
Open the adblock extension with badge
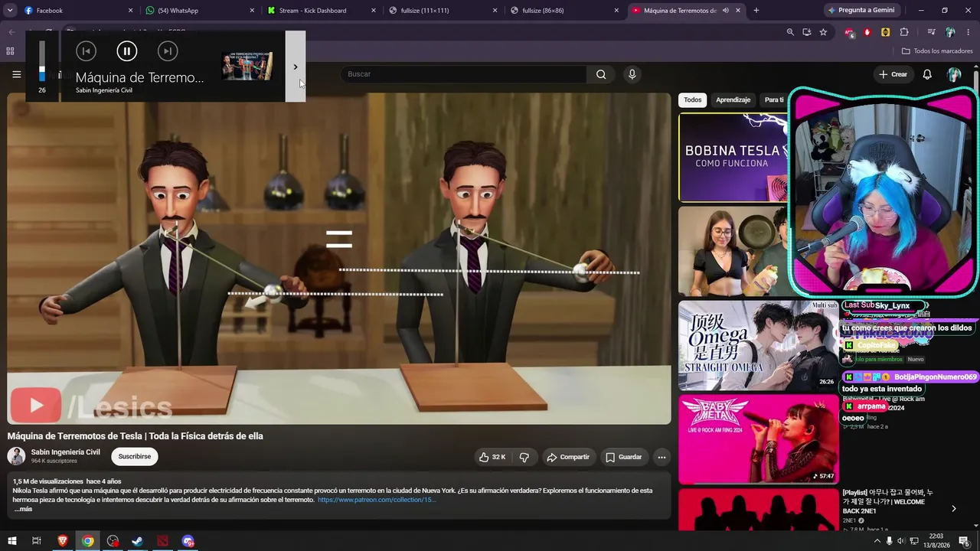[849, 32]
